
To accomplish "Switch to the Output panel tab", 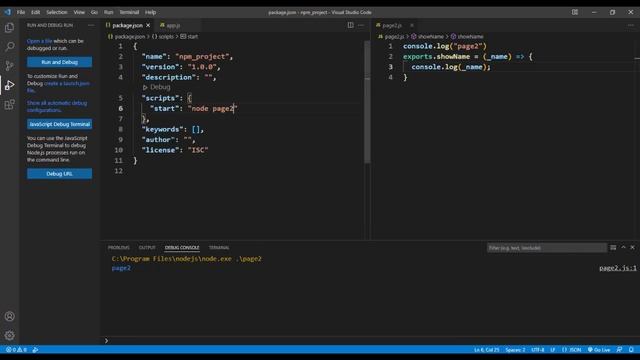I will (147, 248).
